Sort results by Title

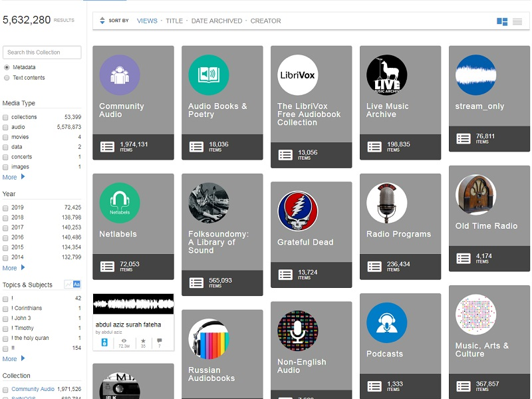174,21
